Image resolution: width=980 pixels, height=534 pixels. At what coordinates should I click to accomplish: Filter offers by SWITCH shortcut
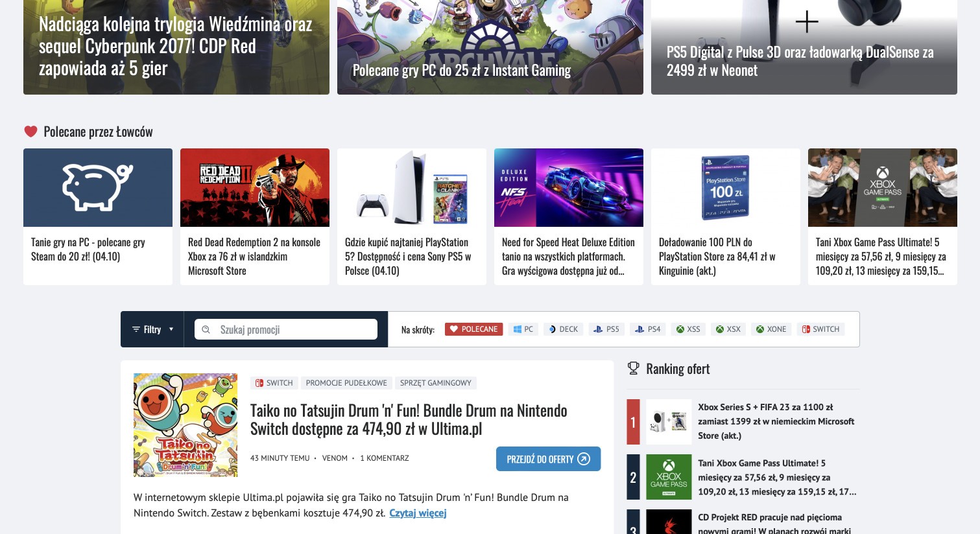coord(820,329)
